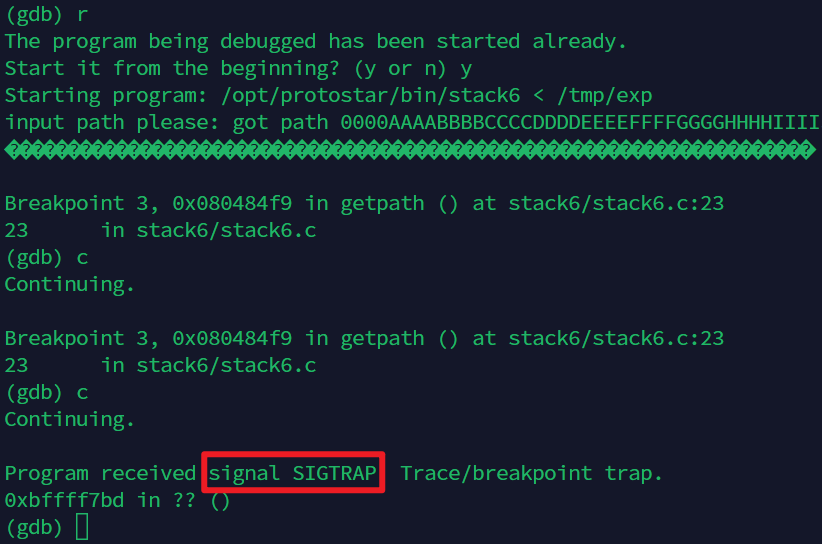Click the first 0x080484f9 breakpoint address
The height and width of the screenshot is (544, 822).
tap(232, 203)
